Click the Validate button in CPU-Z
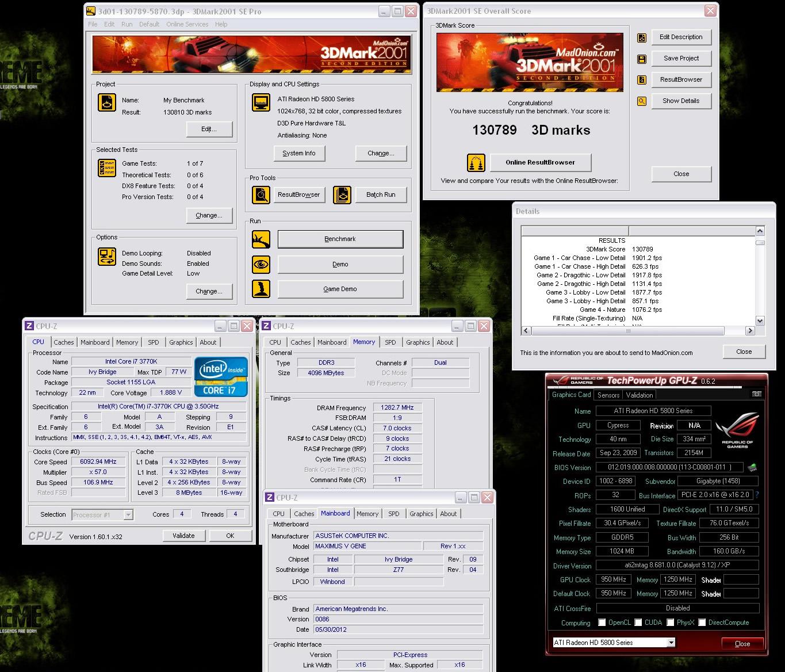 point(183,536)
